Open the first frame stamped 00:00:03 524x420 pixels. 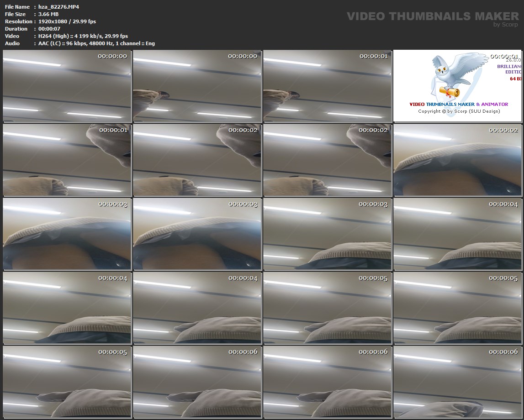tap(67, 234)
